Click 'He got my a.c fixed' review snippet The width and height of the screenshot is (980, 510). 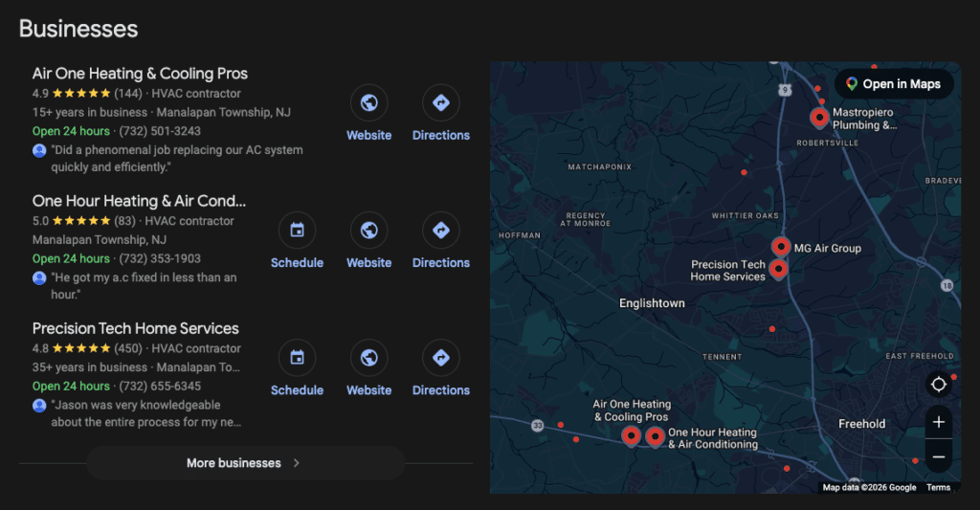(144, 286)
